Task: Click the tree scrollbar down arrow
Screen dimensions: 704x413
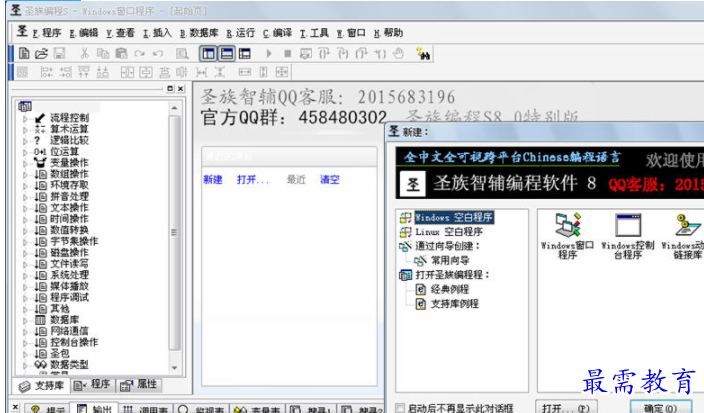Action: pos(174,368)
